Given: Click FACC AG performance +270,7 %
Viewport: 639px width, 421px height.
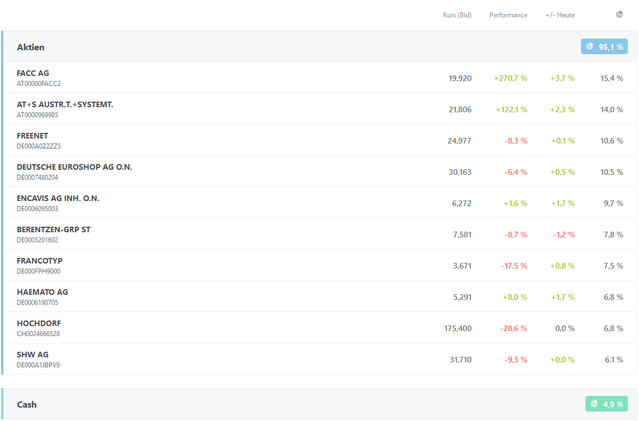Looking at the screenshot, I should [510, 78].
